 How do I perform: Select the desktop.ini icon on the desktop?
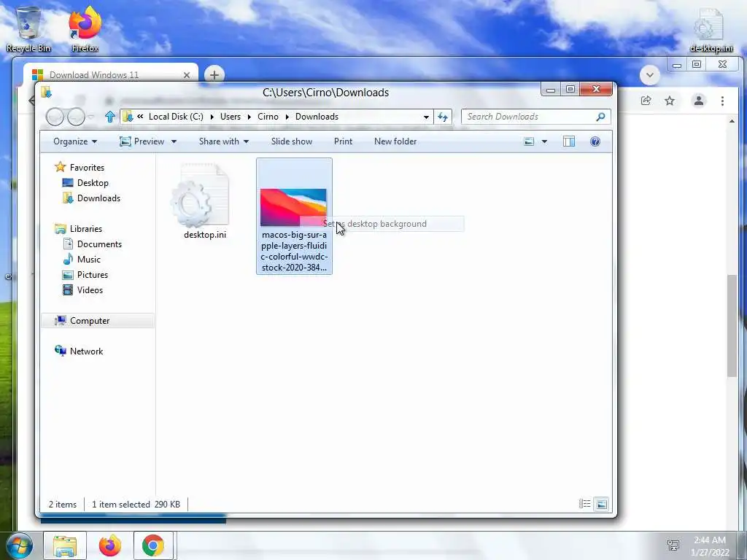tap(711, 30)
